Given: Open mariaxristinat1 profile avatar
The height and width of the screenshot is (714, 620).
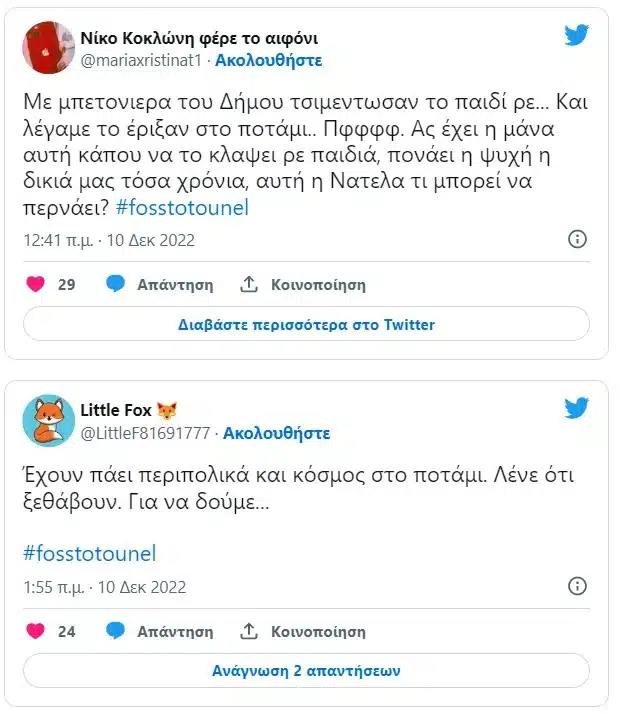Looking at the screenshot, I should (x=49, y=47).
